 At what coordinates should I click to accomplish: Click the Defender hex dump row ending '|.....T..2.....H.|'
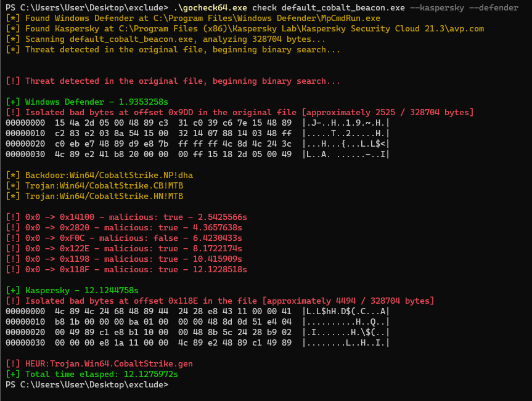click(x=197, y=134)
